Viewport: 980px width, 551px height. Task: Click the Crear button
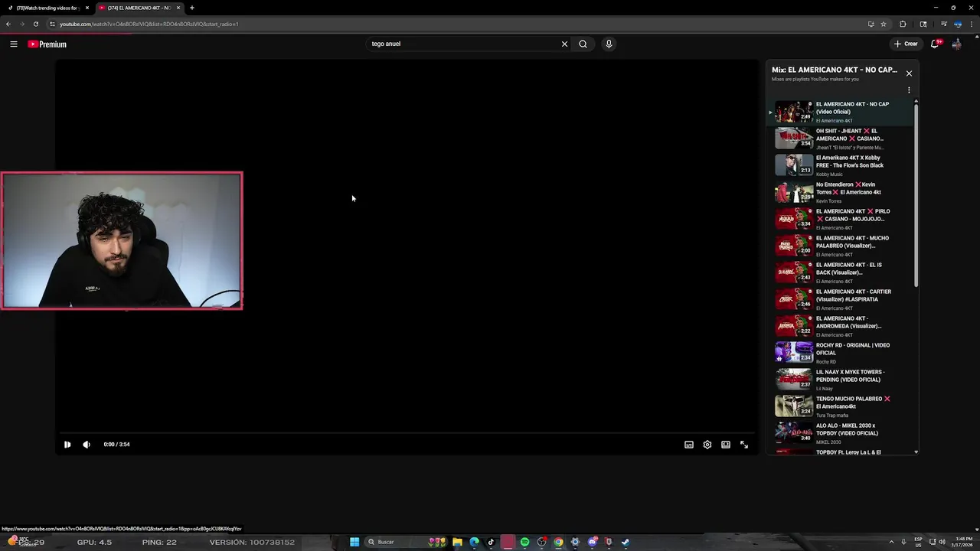tap(906, 44)
